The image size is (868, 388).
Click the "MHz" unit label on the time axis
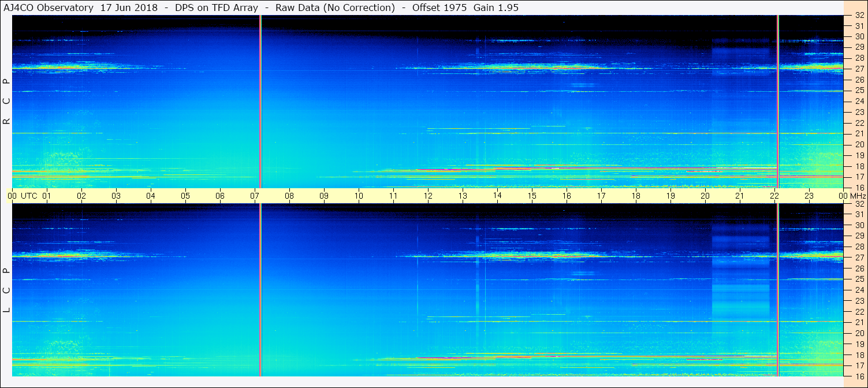(858, 196)
